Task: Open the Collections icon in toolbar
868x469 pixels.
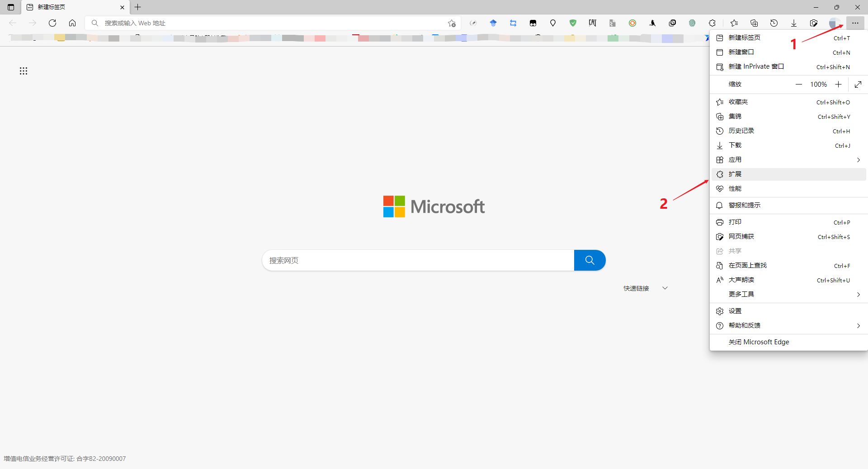Action: click(x=754, y=23)
